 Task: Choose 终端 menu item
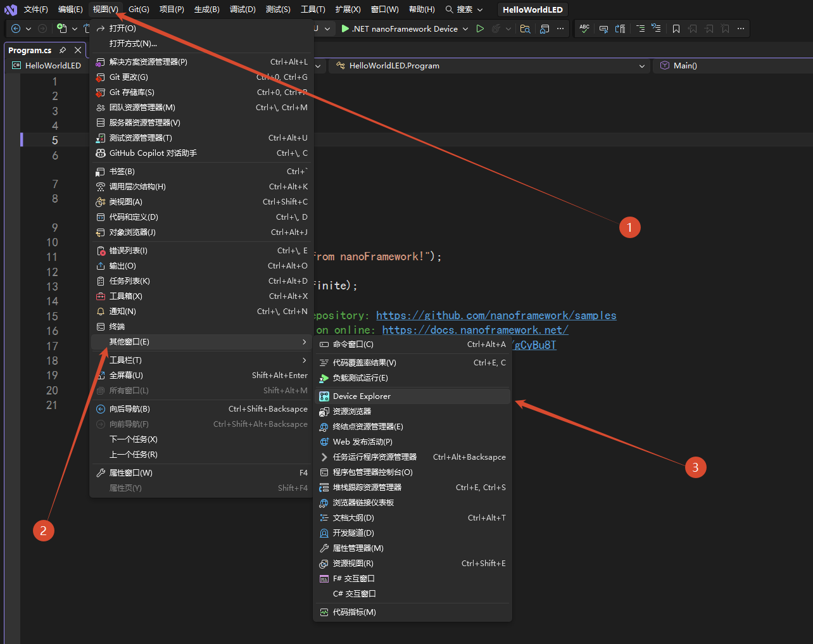click(202, 327)
